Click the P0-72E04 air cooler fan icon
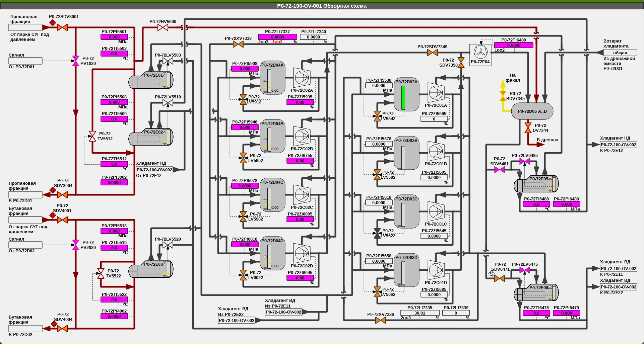644x344 pixels. point(481,52)
